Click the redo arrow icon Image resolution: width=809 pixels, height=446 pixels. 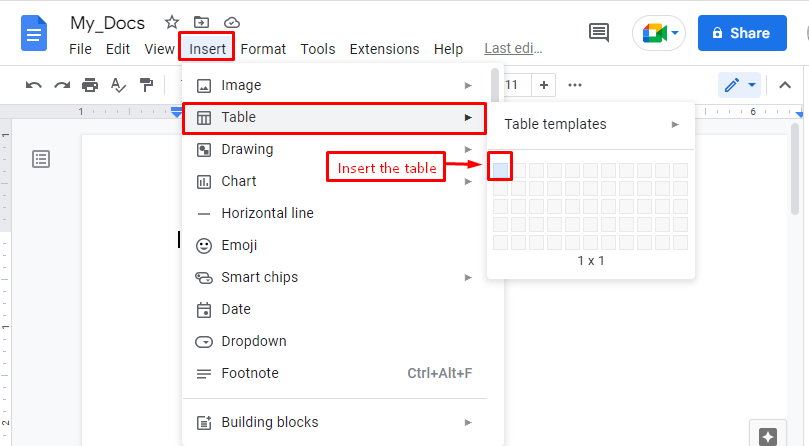[62, 85]
